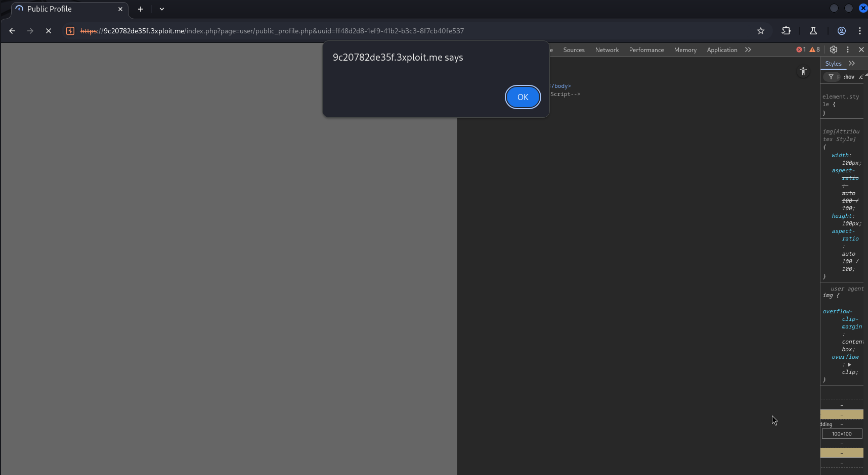Click the URL address bar
The width and height of the screenshot is (868, 475).
(354, 31)
